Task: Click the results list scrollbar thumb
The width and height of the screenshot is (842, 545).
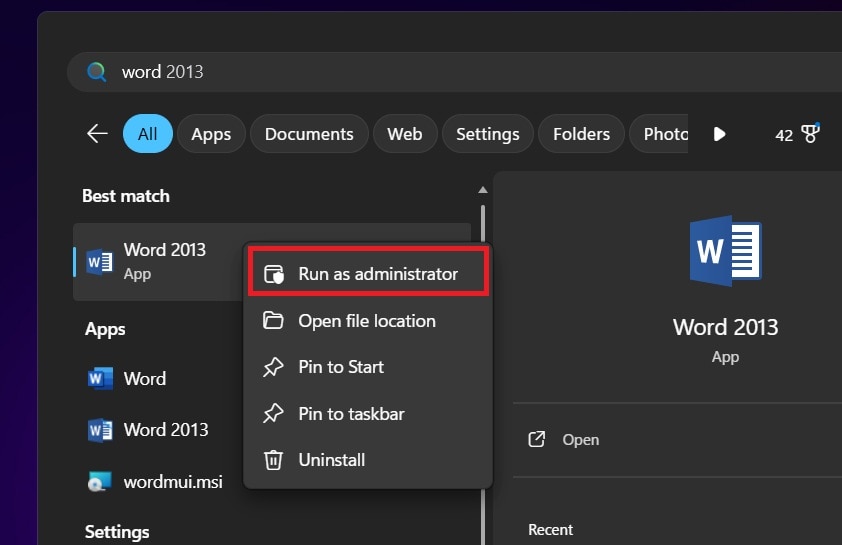Action: click(x=483, y=224)
